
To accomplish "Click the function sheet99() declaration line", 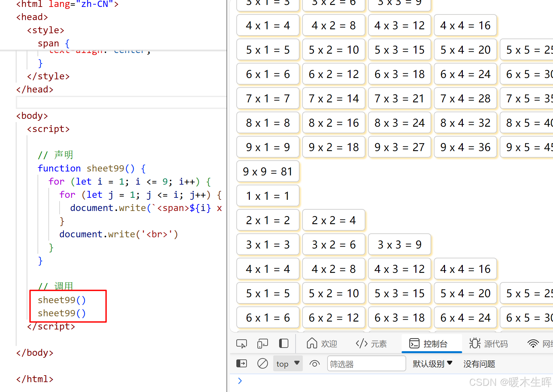I will (92, 168).
